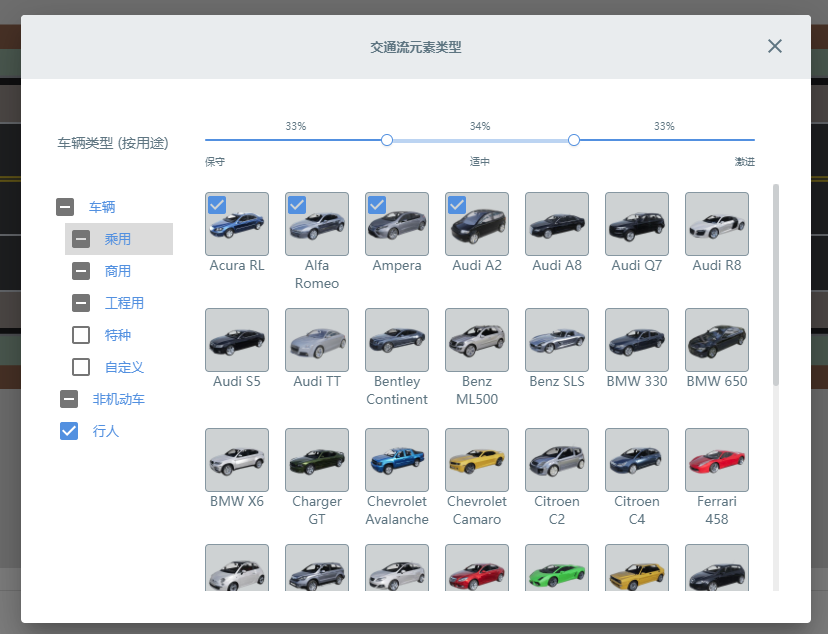This screenshot has height=634, width=828.
Task: Select the Benz ML500 car thumbnail
Action: click(477, 340)
